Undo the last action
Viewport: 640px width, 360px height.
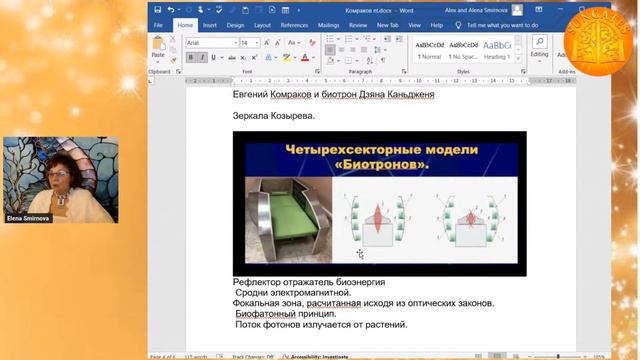coord(171,10)
